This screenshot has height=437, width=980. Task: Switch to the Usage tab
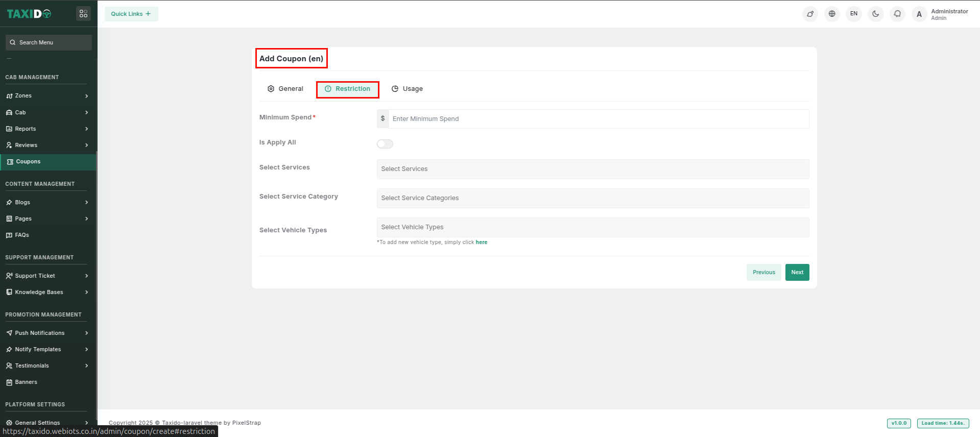(407, 89)
